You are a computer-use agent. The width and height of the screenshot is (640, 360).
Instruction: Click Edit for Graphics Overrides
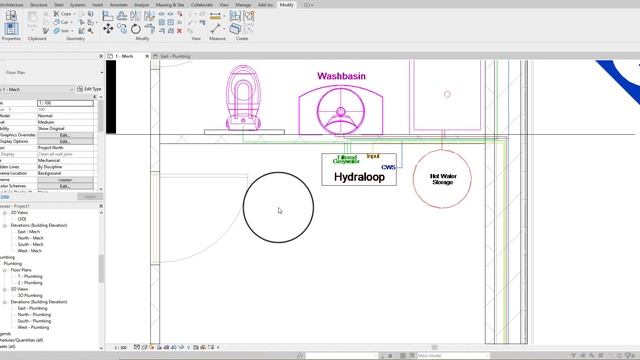(x=65, y=135)
